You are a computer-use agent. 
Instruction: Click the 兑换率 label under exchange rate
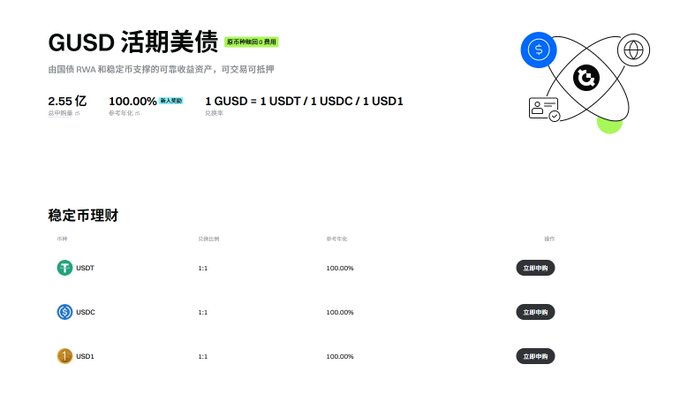click(x=214, y=113)
